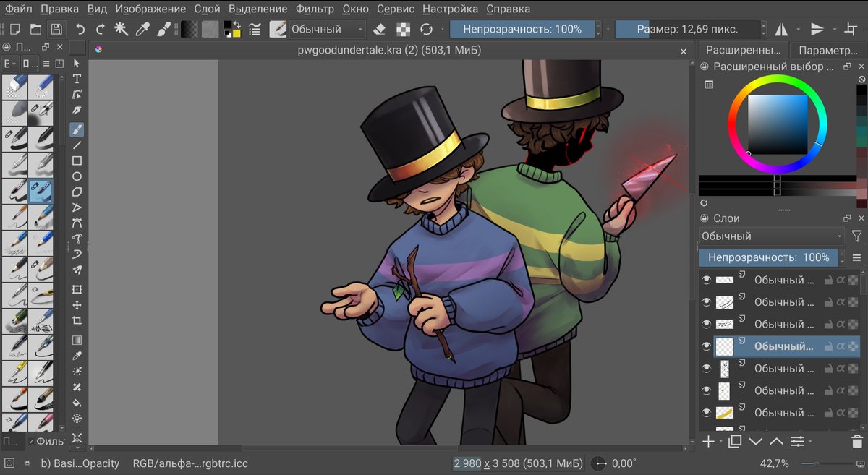Click the pwgoodundertale.kra document tab
The height and width of the screenshot is (475, 868).
389,51
